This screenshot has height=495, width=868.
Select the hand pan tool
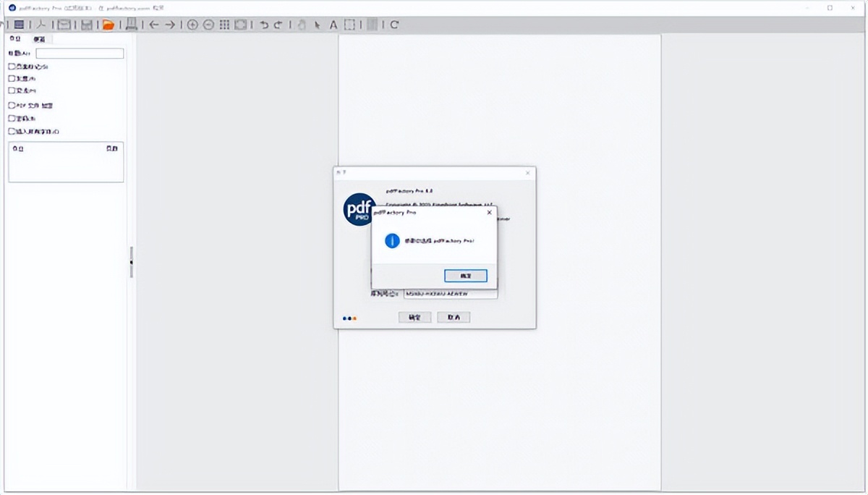pyautogui.click(x=302, y=25)
